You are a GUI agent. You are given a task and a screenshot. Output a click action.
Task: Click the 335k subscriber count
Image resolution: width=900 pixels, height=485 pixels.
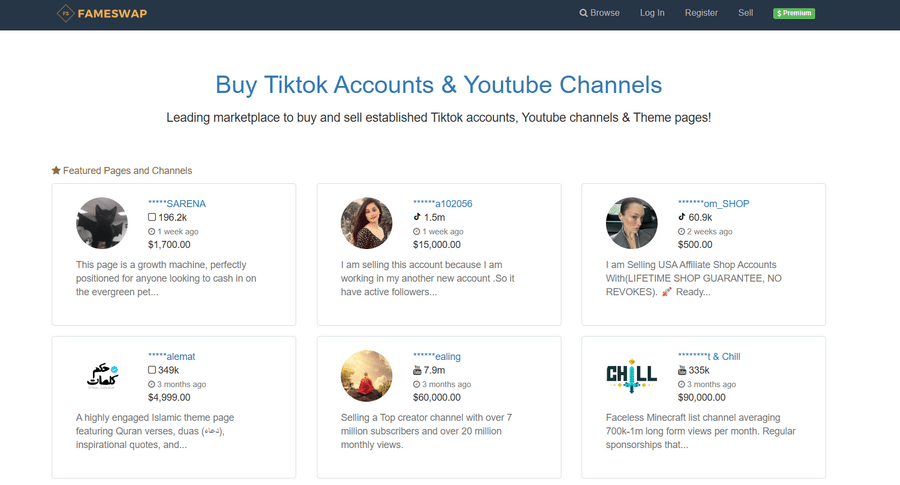[699, 370]
